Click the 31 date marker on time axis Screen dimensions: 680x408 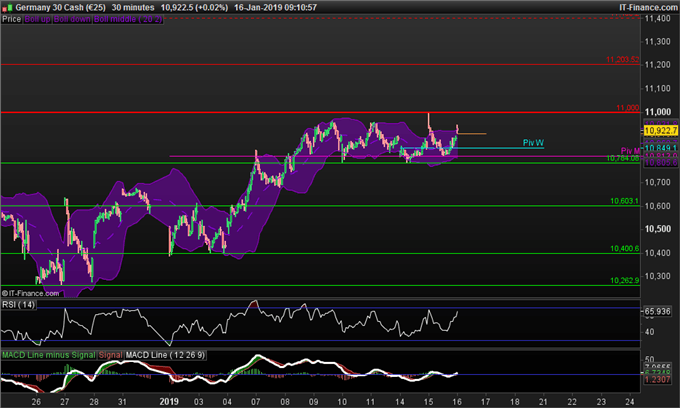[122, 402]
